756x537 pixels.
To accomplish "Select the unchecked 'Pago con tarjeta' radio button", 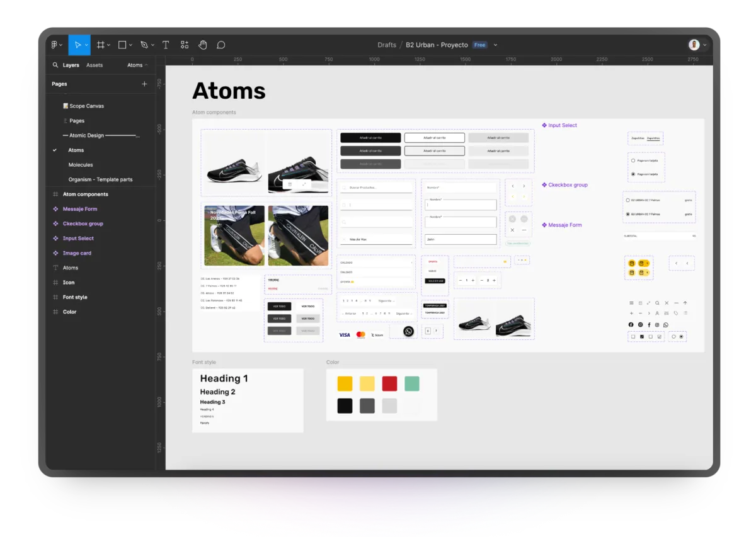I will click(x=633, y=161).
